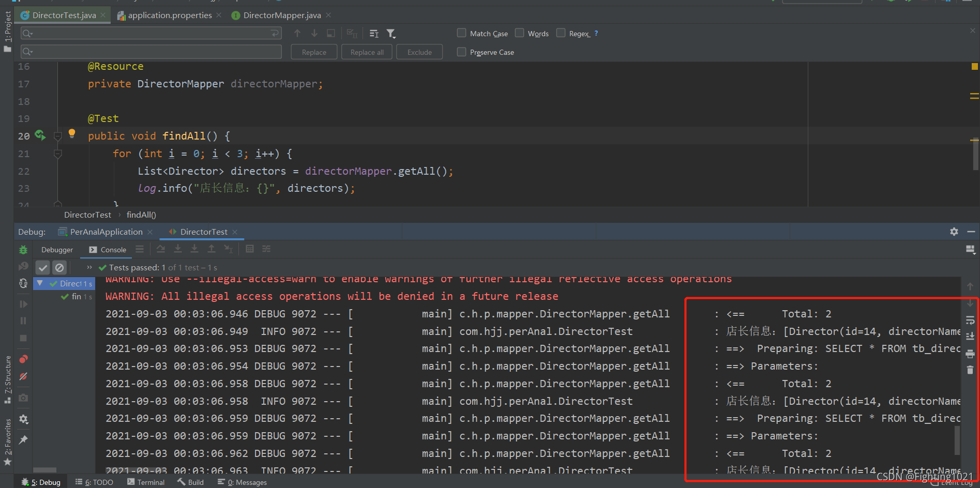
Task: Click the Replace all button
Action: (367, 52)
